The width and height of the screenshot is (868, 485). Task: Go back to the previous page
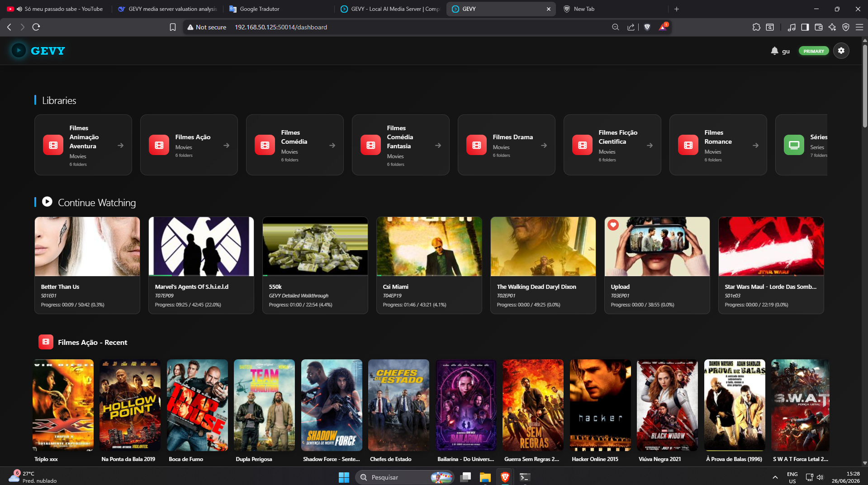[9, 27]
